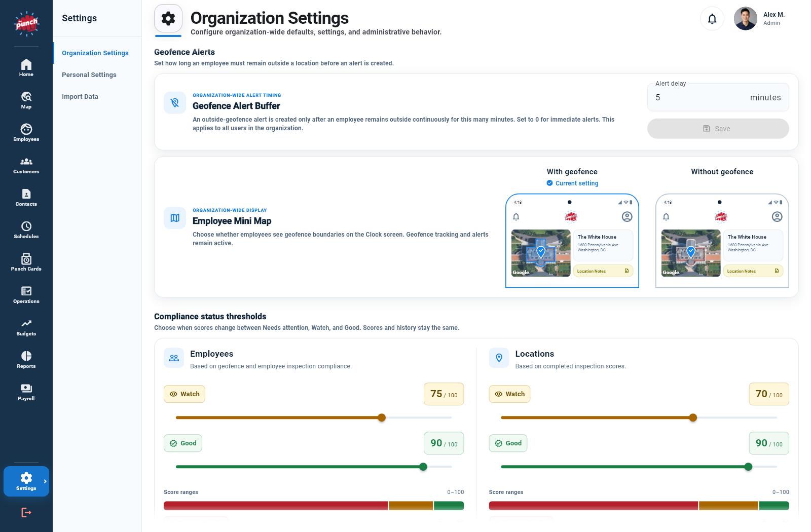This screenshot has width=811, height=532.
Task: Click the Locations Good threshold slider handle
Action: tap(748, 467)
